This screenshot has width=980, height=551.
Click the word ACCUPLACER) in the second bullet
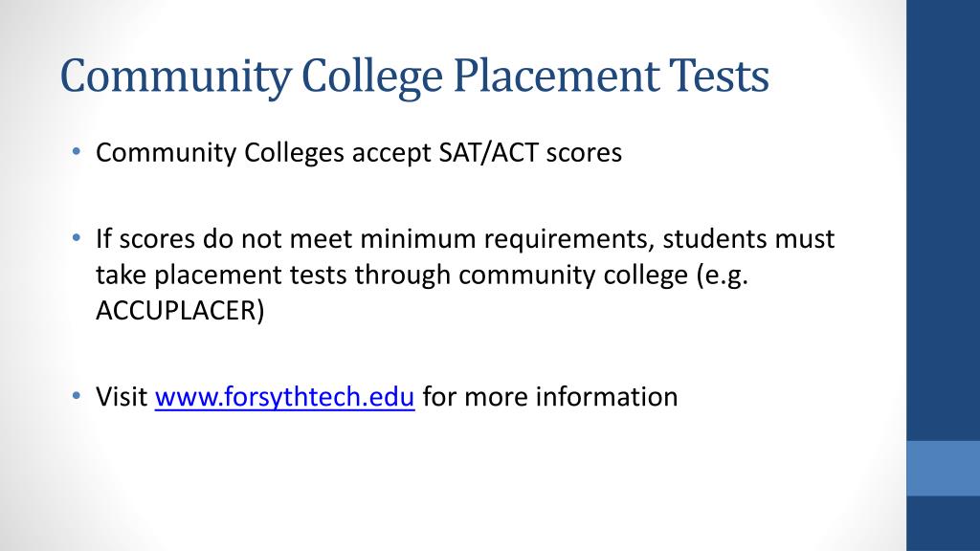[x=180, y=311]
